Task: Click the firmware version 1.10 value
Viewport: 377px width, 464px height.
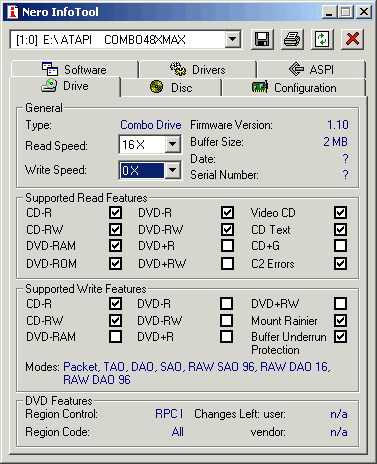Action: click(x=338, y=125)
